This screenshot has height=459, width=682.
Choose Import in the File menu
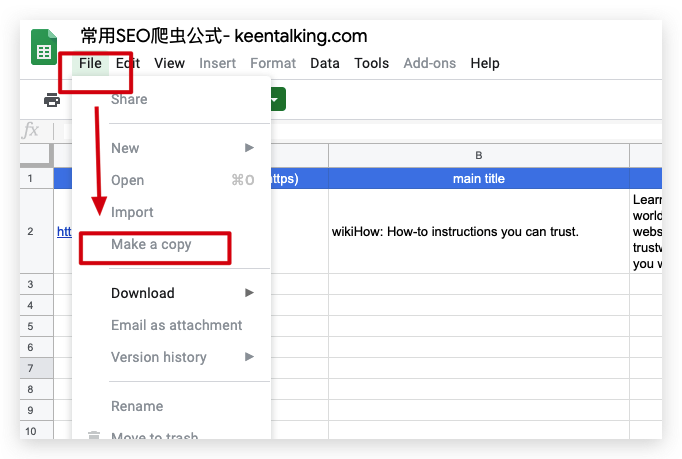(x=132, y=212)
